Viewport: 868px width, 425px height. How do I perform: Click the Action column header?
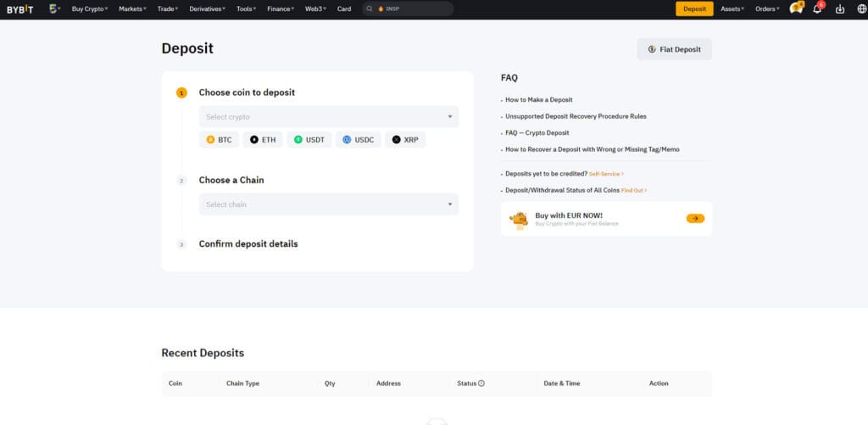[x=659, y=383]
